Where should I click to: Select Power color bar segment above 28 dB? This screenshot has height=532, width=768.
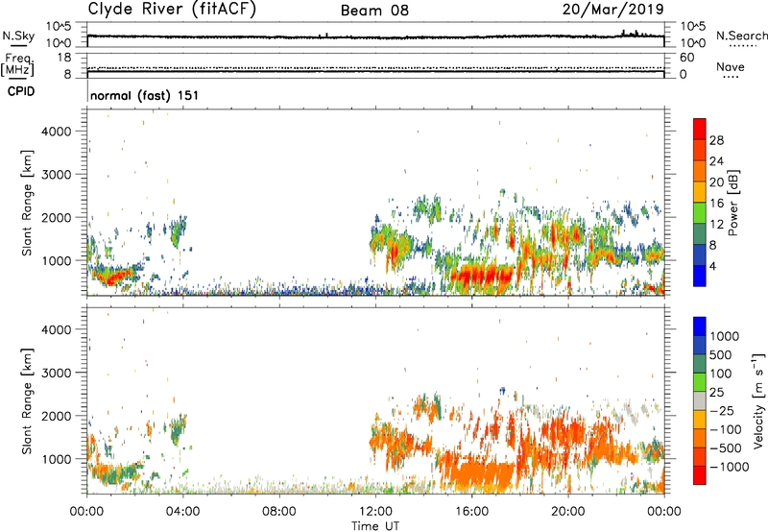click(700, 129)
